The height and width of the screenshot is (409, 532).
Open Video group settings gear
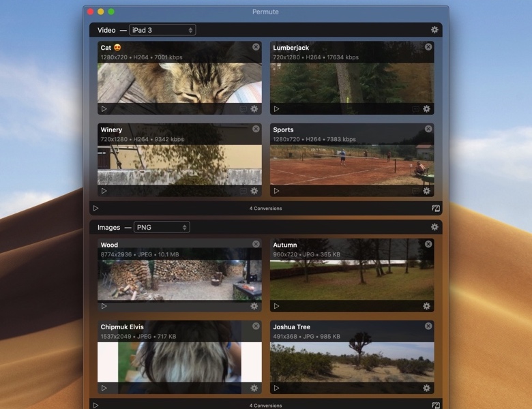click(x=434, y=30)
